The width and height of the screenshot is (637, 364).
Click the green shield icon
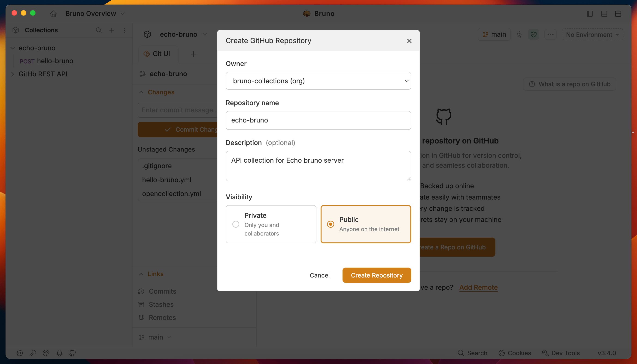coord(534,35)
